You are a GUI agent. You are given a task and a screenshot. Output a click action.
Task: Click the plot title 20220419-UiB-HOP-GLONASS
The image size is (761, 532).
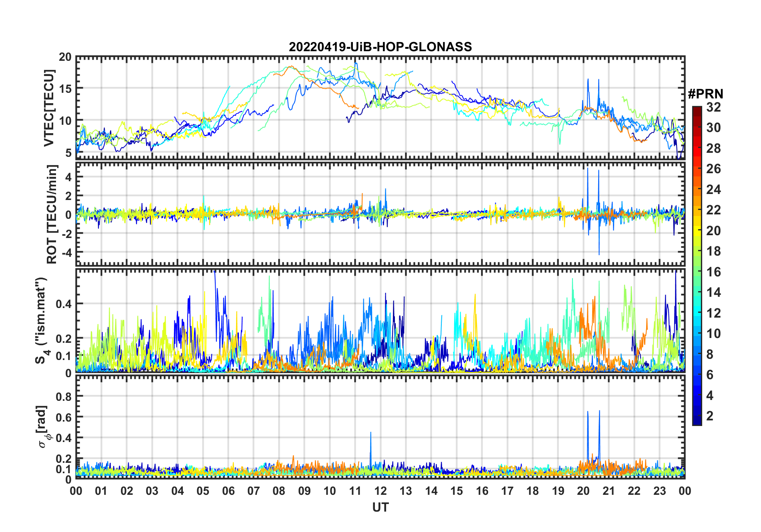pos(380,47)
